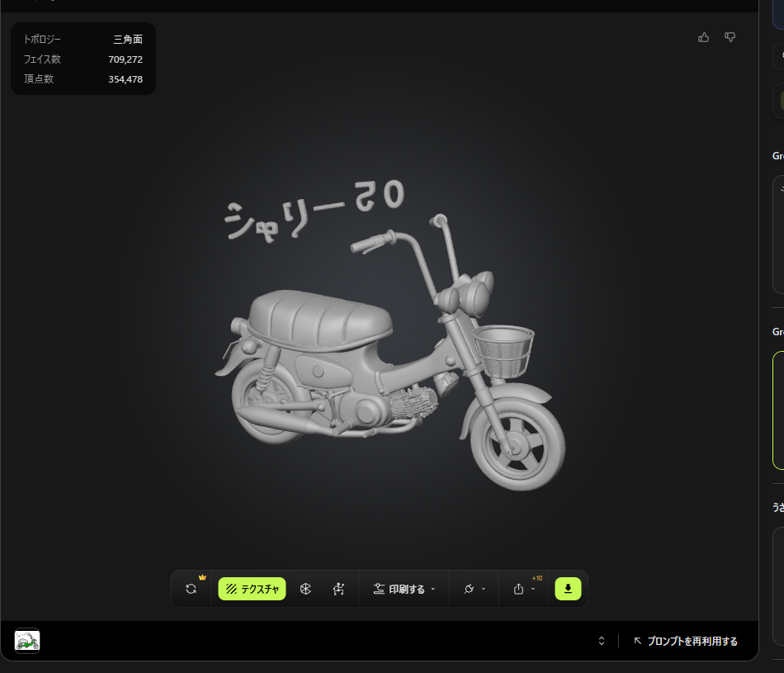Image resolution: width=784 pixels, height=673 pixels.
Task: Click the thumbs up like icon
Action: click(x=703, y=37)
